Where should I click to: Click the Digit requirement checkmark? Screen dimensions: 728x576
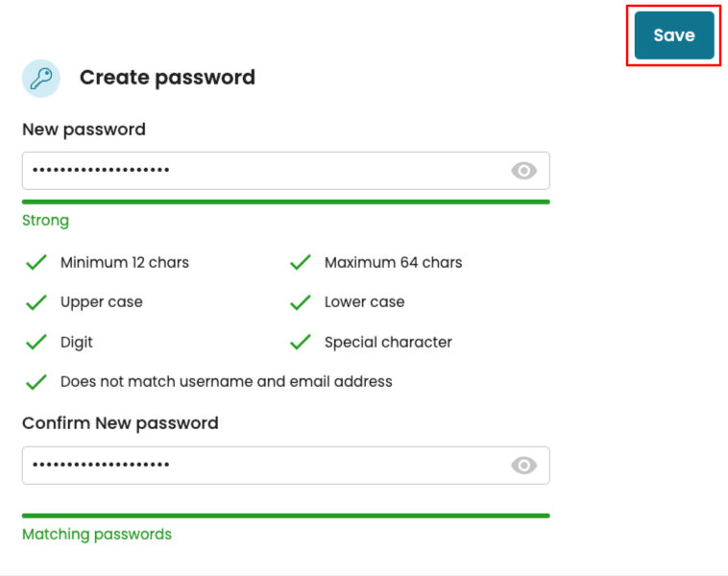pyautogui.click(x=36, y=342)
